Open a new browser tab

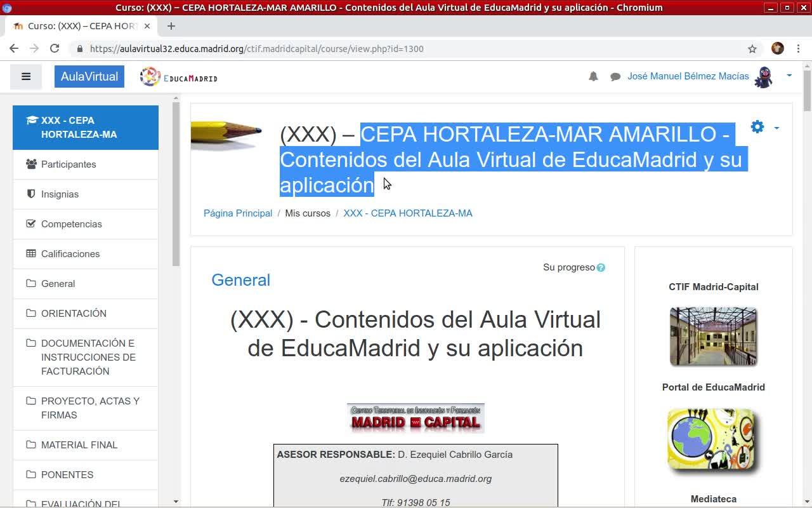point(171,26)
